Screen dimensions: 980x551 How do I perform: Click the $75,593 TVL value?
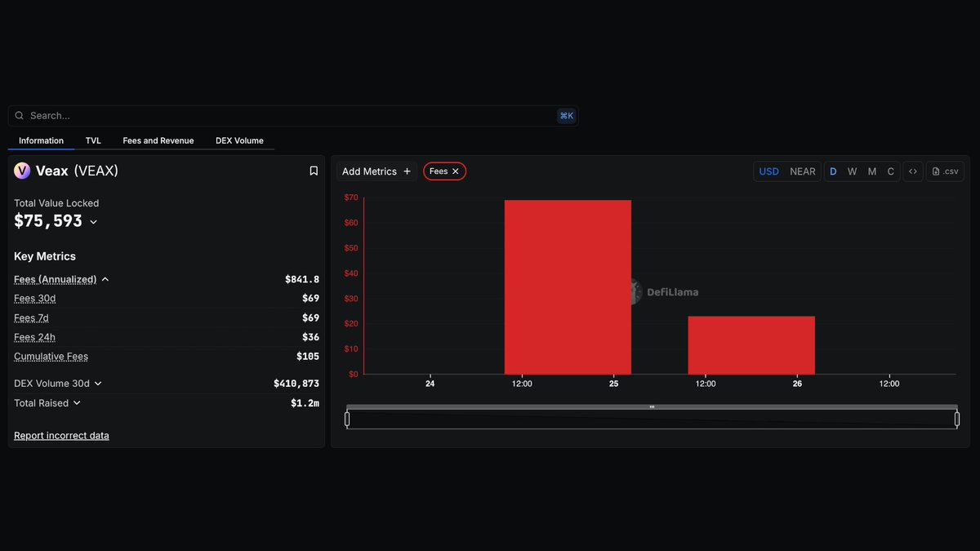coord(48,221)
